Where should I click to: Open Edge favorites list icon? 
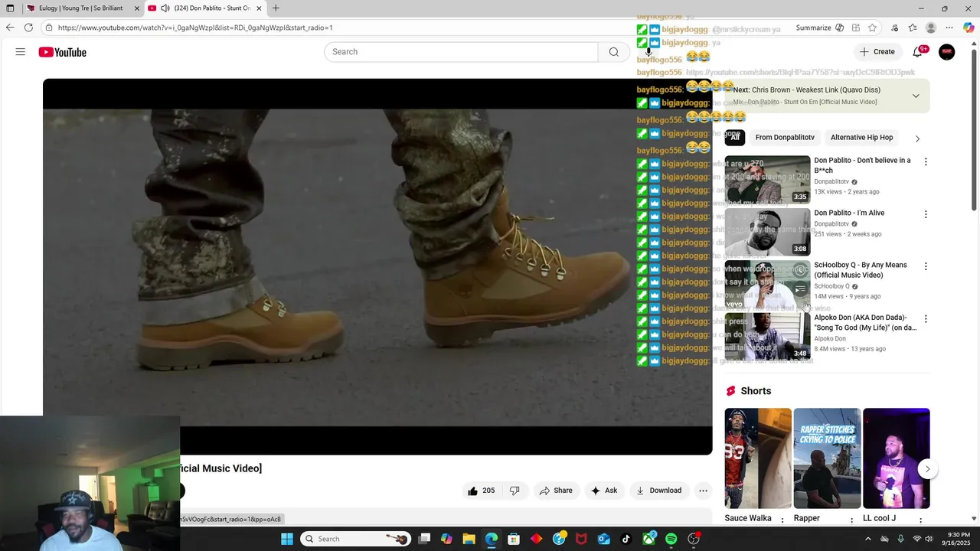coord(912,28)
